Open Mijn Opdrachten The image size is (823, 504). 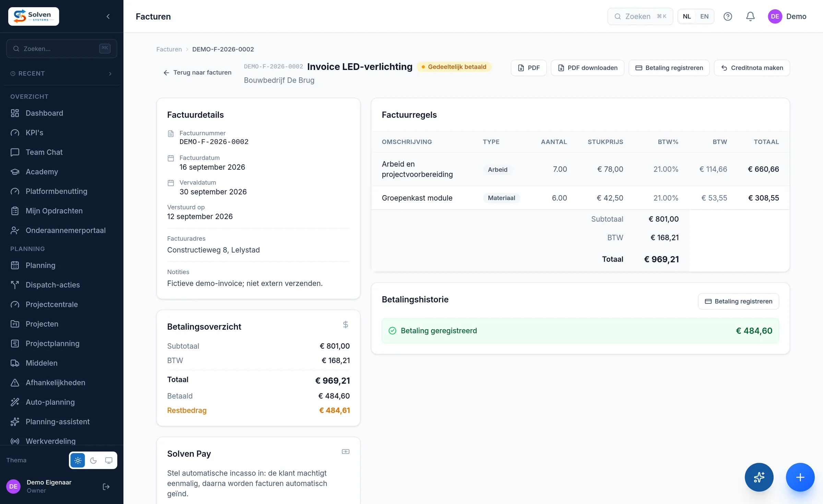click(62, 211)
